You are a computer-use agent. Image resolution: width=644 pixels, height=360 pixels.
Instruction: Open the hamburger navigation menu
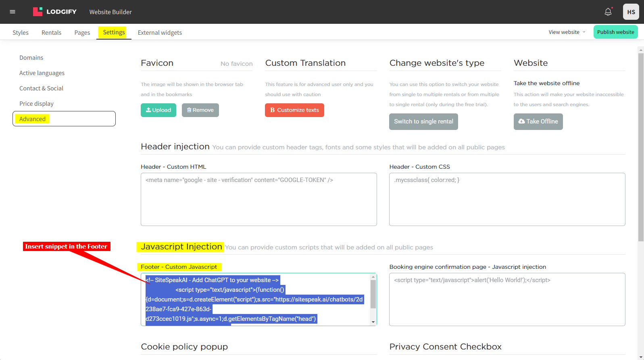13,12
